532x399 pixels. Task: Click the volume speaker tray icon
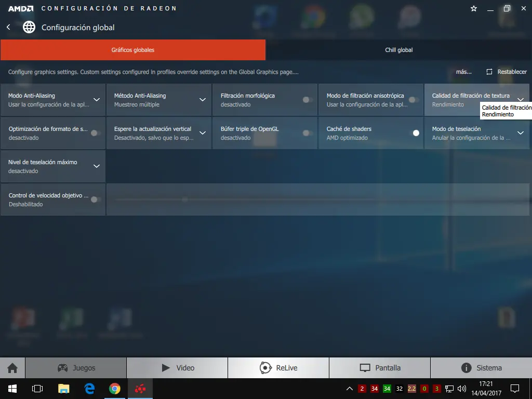pyautogui.click(x=461, y=389)
